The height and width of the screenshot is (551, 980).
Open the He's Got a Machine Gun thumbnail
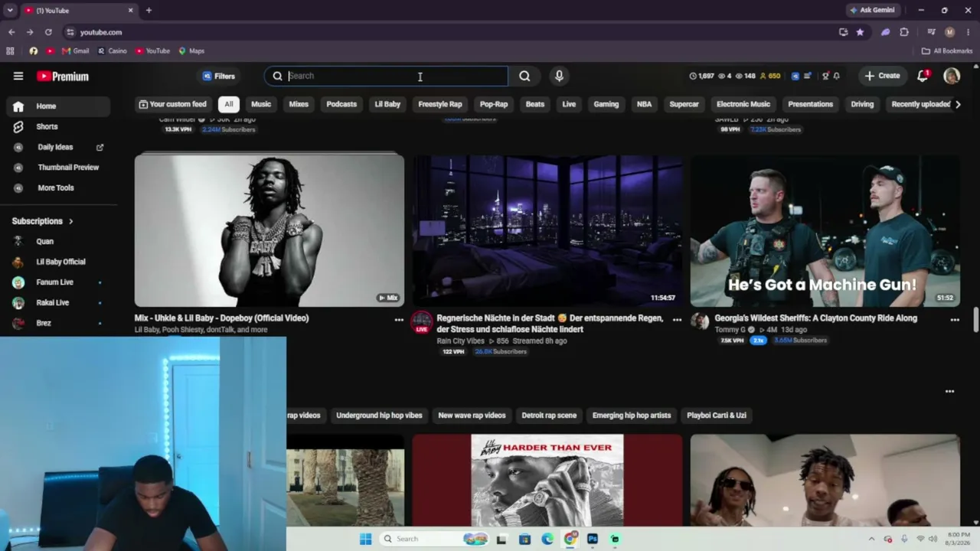tap(825, 230)
